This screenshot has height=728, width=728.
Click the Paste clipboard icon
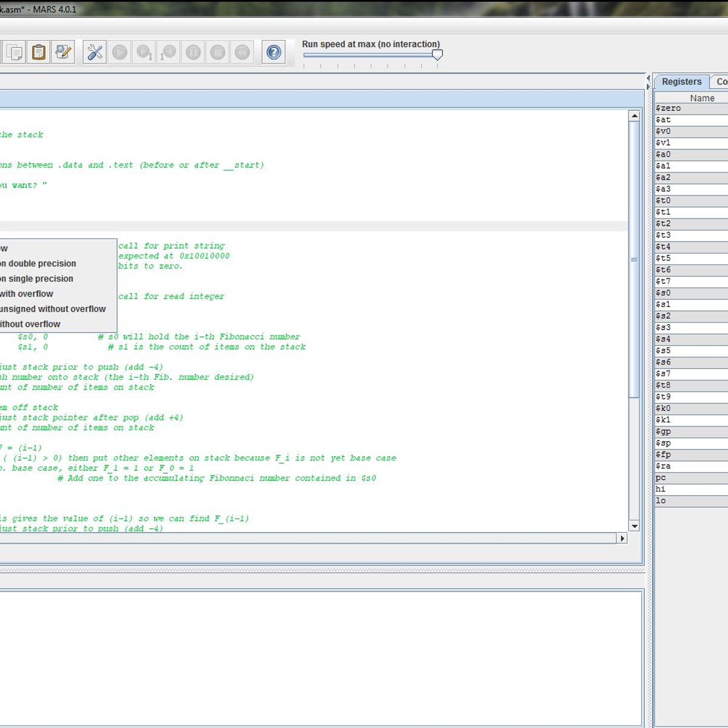(x=38, y=53)
